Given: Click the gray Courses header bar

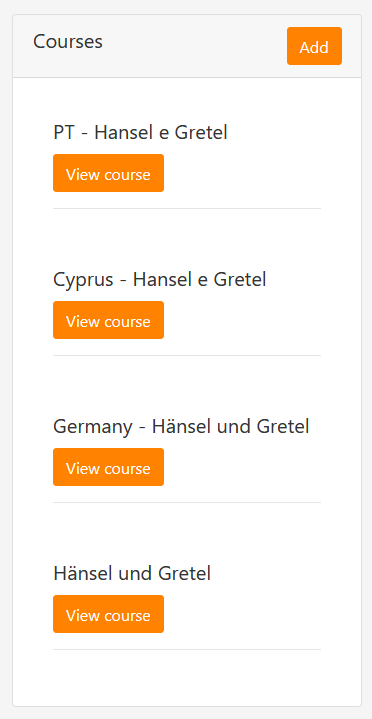Looking at the screenshot, I should (187, 46).
